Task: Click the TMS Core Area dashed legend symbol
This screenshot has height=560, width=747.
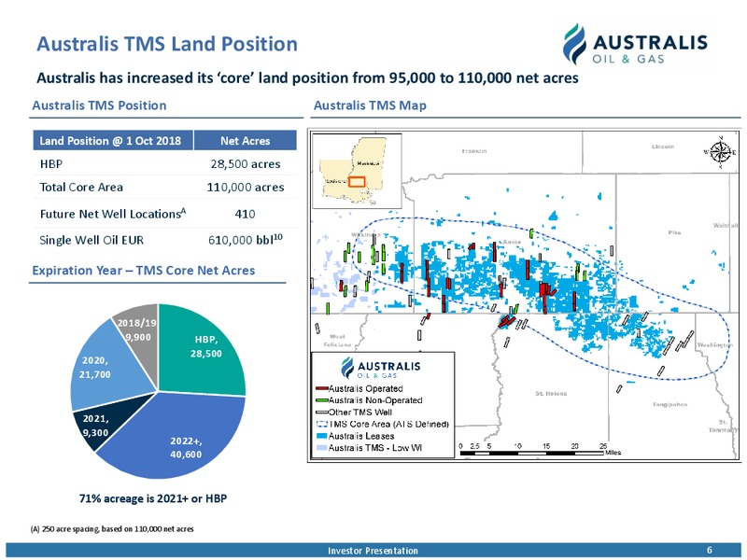Action: (322, 424)
